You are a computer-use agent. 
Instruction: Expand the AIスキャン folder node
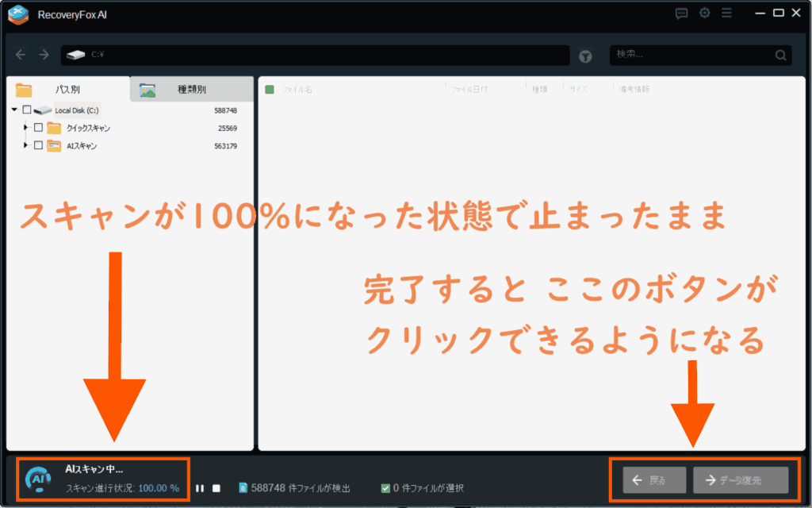pyautogui.click(x=25, y=146)
